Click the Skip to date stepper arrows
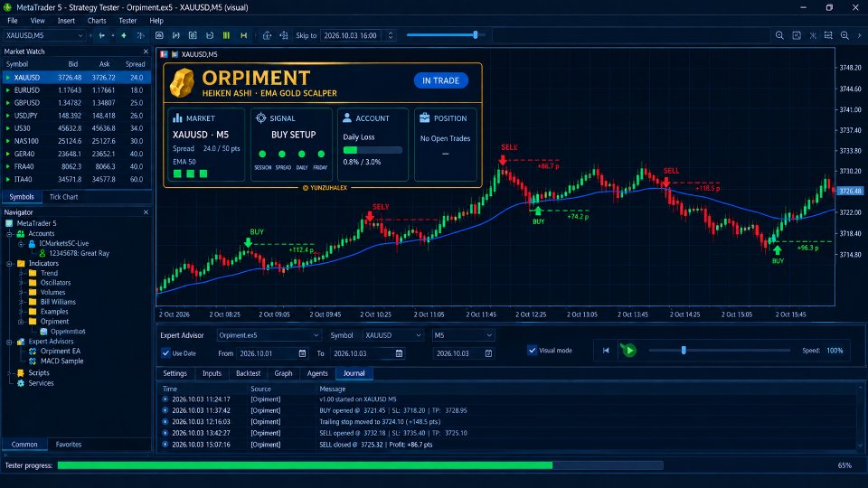868x488 pixels. 391,35
